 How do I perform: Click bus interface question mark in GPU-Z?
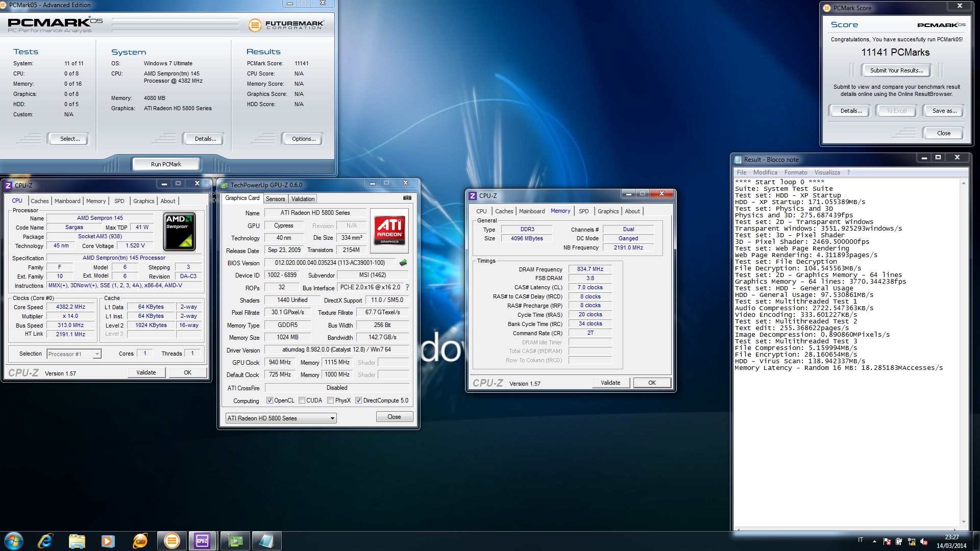pos(407,287)
